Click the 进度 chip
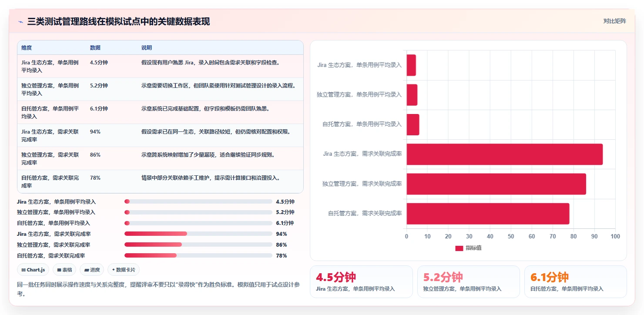Viewport: 644px width, 315px height. [92, 270]
